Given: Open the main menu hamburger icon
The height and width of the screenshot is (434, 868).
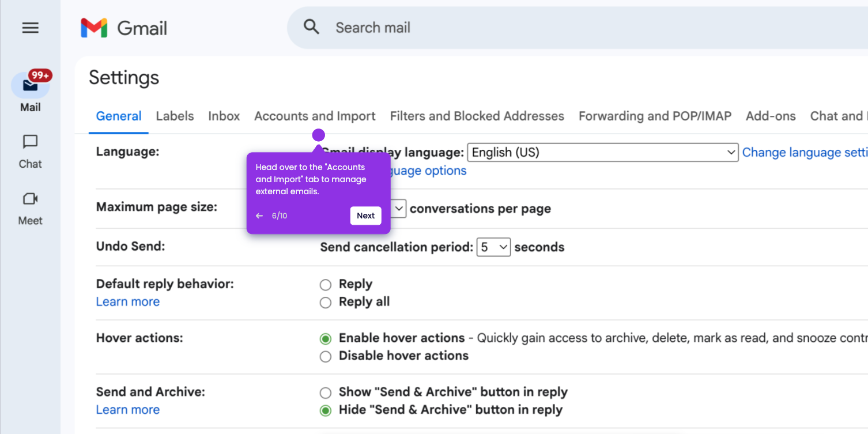Looking at the screenshot, I should (x=30, y=28).
